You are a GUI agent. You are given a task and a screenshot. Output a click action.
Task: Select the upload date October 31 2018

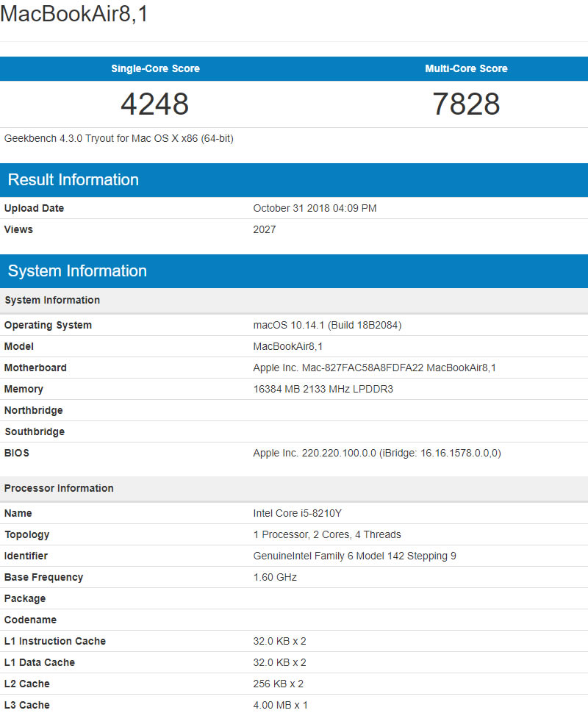[315, 208]
